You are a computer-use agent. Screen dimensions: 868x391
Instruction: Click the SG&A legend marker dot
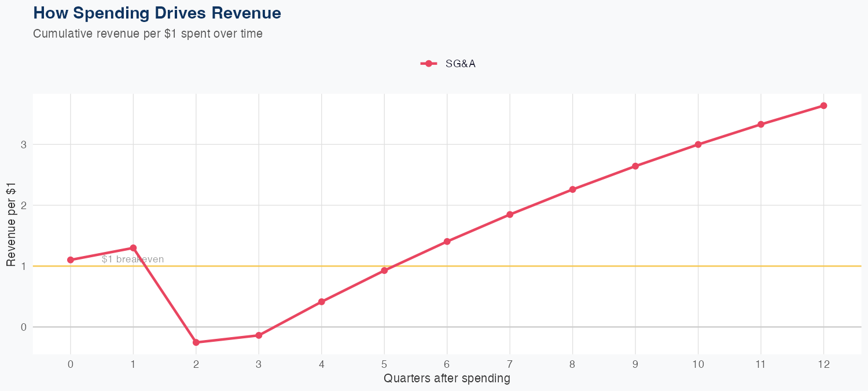(x=428, y=64)
